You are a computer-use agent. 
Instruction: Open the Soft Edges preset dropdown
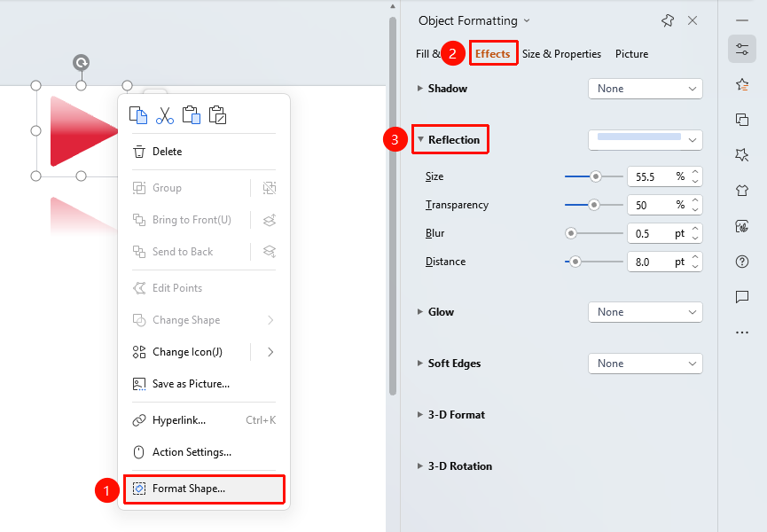pyautogui.click(x=646, y=364)
